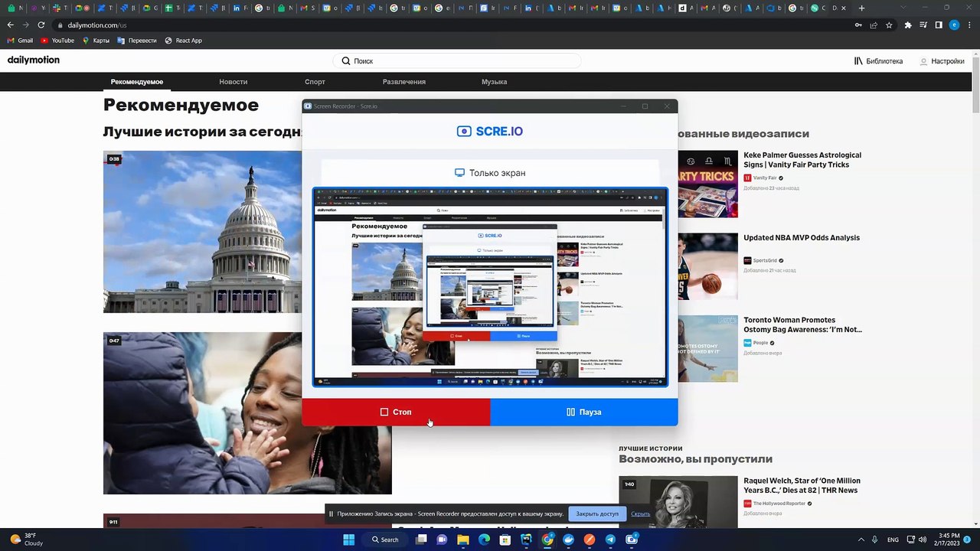This screenshot has width=980, height=551.
Task: Switch to the Спорт tab
Action: pyautogui.click(x=315, y=82)
